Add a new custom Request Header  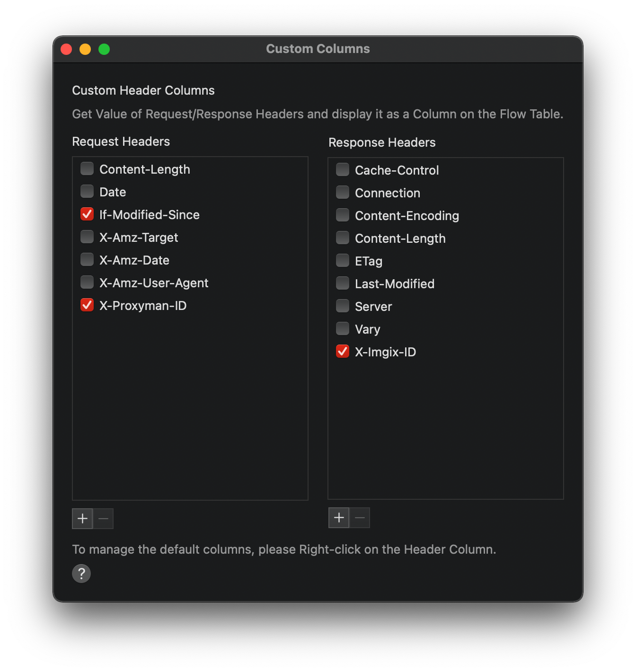[x=82, y=518]
